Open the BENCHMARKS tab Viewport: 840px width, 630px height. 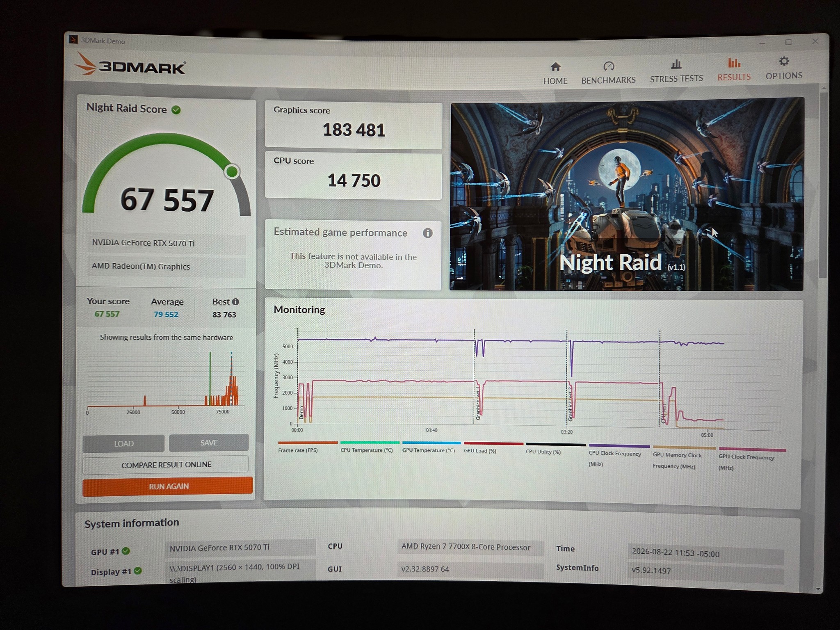pyautogui.click(x=608, y=73)
